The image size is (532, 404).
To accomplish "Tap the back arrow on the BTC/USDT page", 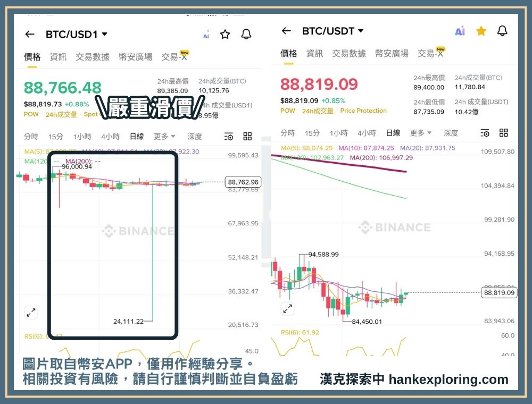I will click(x=286, y=31).
